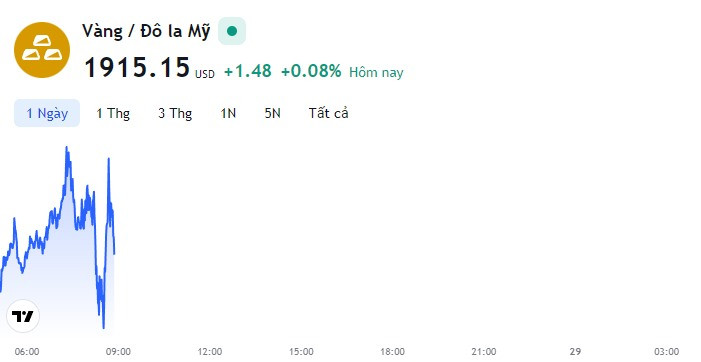This screenshot has width=701, height=362.
Task: Select the 1N range tab
Action: click(x=228, y=113)
